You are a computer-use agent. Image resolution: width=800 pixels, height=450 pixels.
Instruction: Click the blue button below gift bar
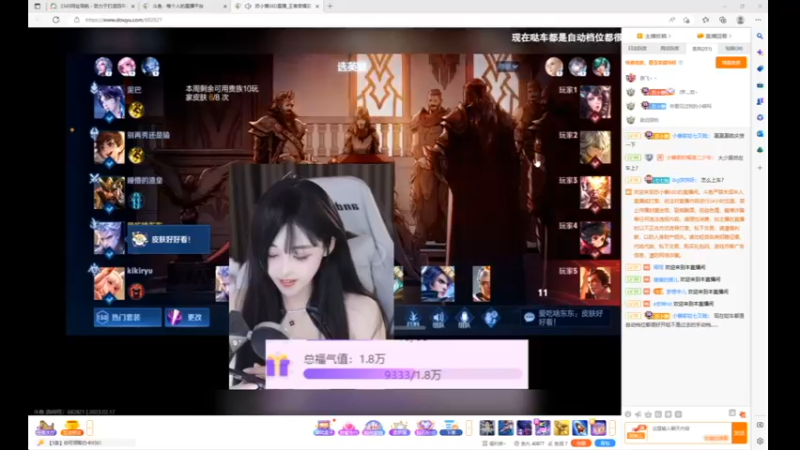tap(605, 443)
